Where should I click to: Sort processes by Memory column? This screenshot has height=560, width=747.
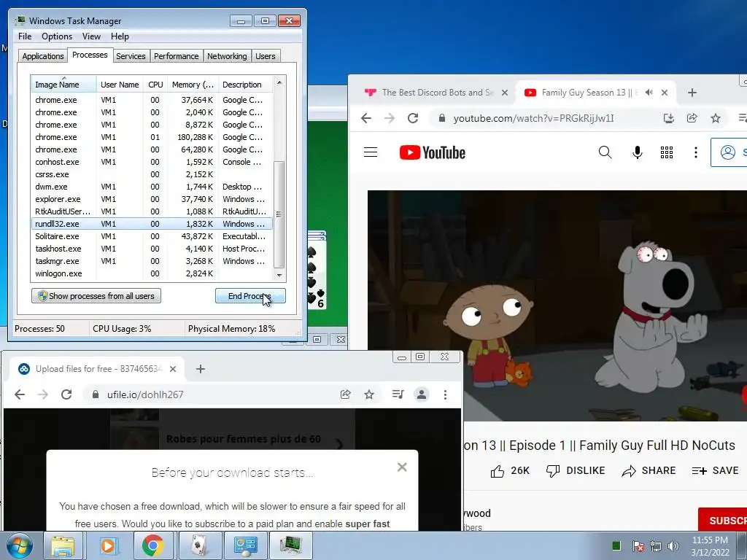pyautogui.click(x=193, y=85)
